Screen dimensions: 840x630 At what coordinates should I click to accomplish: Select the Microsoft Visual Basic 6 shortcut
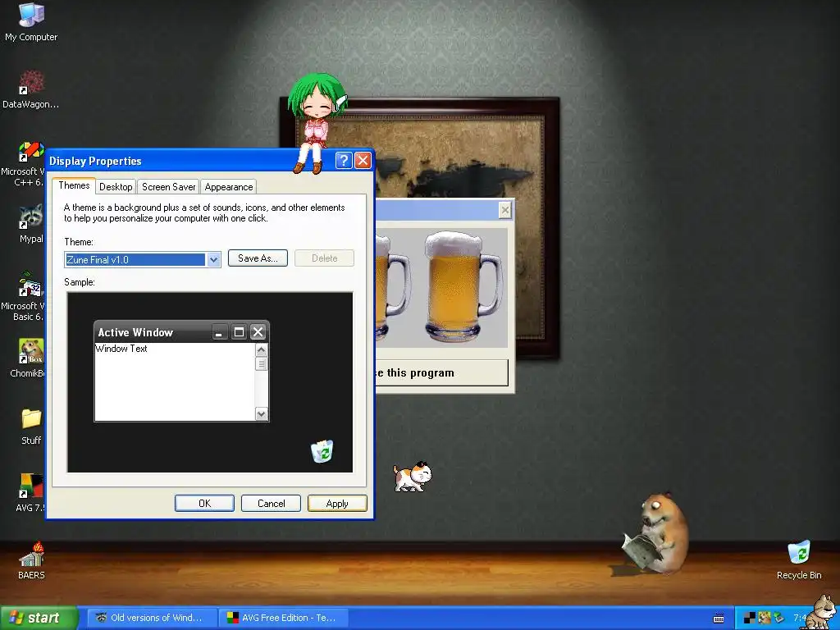point(24,297)
